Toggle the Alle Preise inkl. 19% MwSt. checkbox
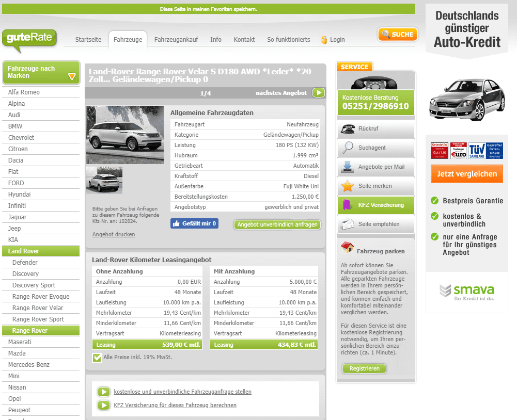The height and width of the screenshot is (420, 517). 97,358
